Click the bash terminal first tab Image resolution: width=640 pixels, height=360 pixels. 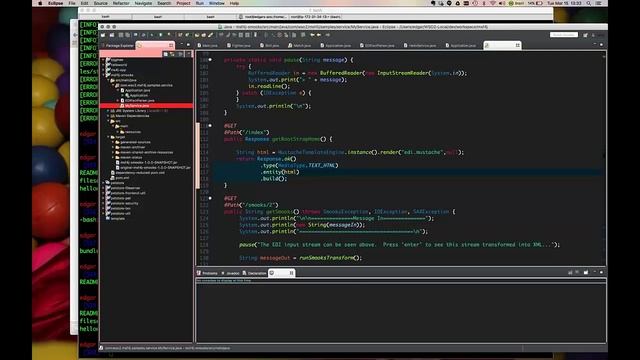point(105,17)
